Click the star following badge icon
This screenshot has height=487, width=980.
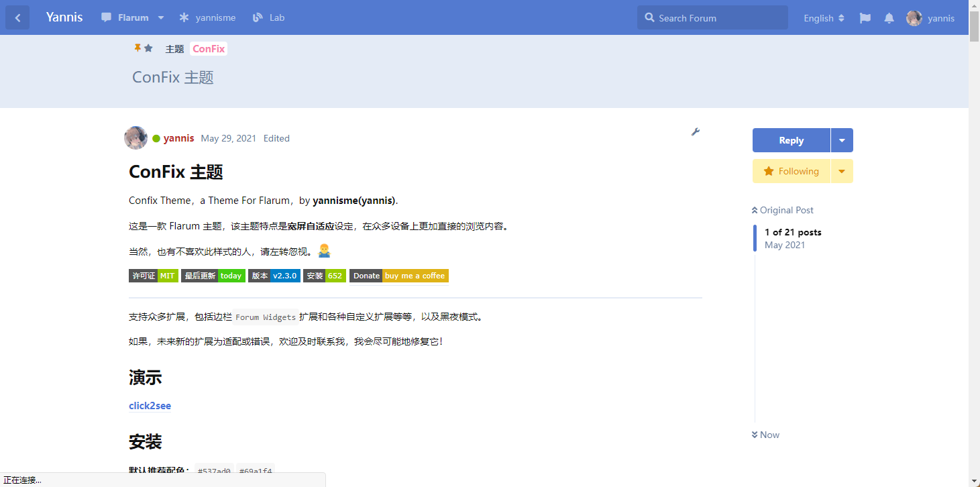pos(148,48)
